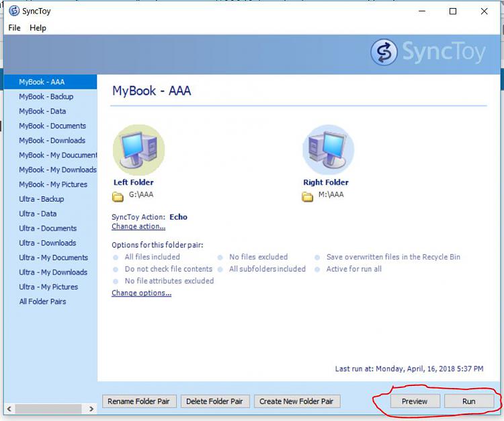Click the Right Folder computer icon
The width and height of the screenshot is (504, 421).
pyautogui.click(x=328, y=150)
